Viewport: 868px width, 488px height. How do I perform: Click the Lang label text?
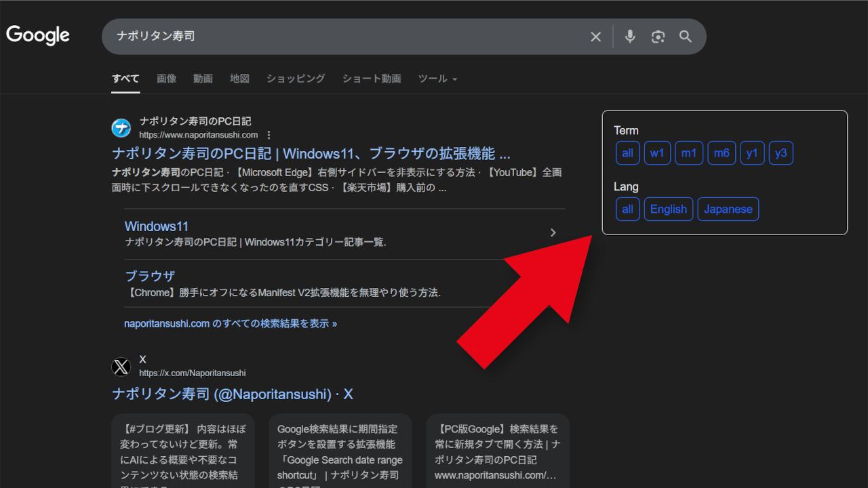point(626,187)
